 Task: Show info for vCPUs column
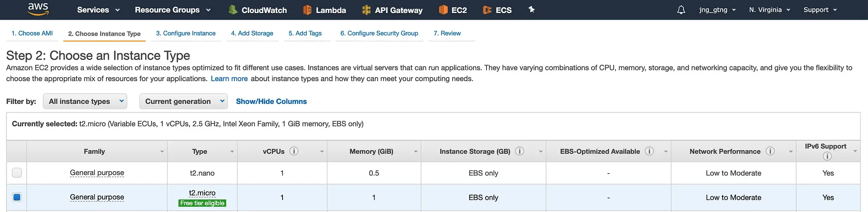(294, 151)
